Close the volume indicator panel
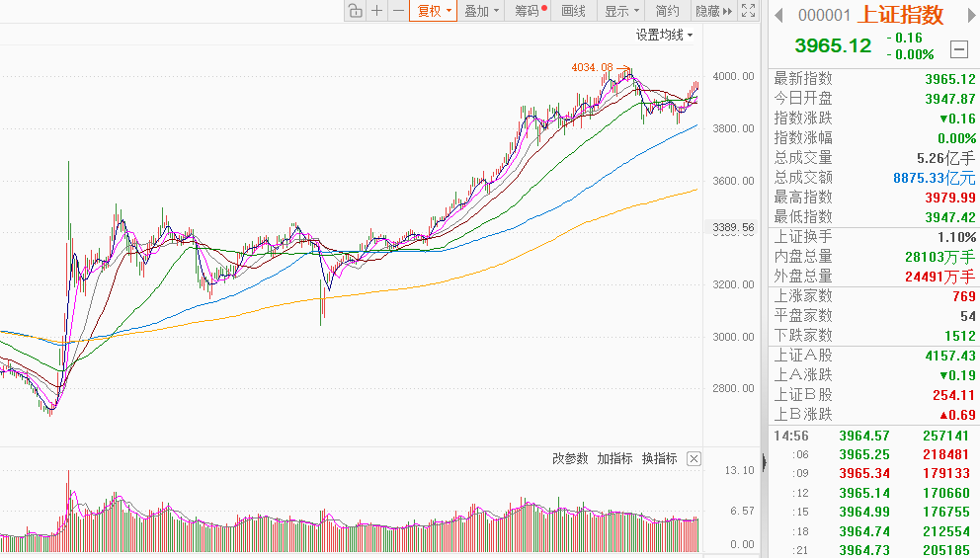Screen dimensions: 980x558 click(694, 458)
